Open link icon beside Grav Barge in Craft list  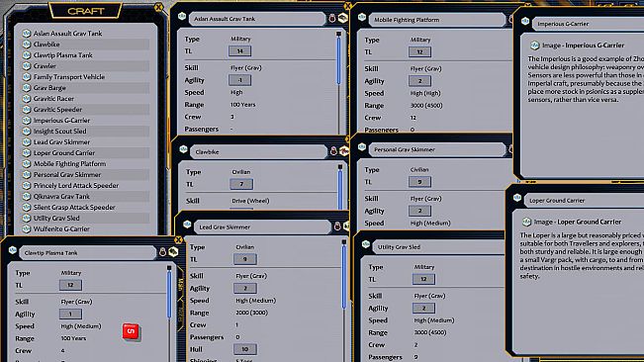click(x=27, y=88)
